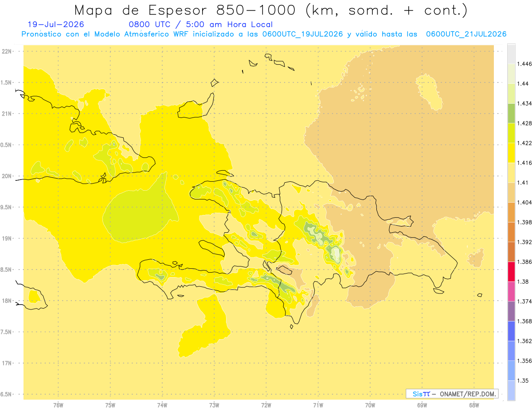Click the legend value "1.434"
The height and width of the screenshot is (411, 532).
point(524,103)
